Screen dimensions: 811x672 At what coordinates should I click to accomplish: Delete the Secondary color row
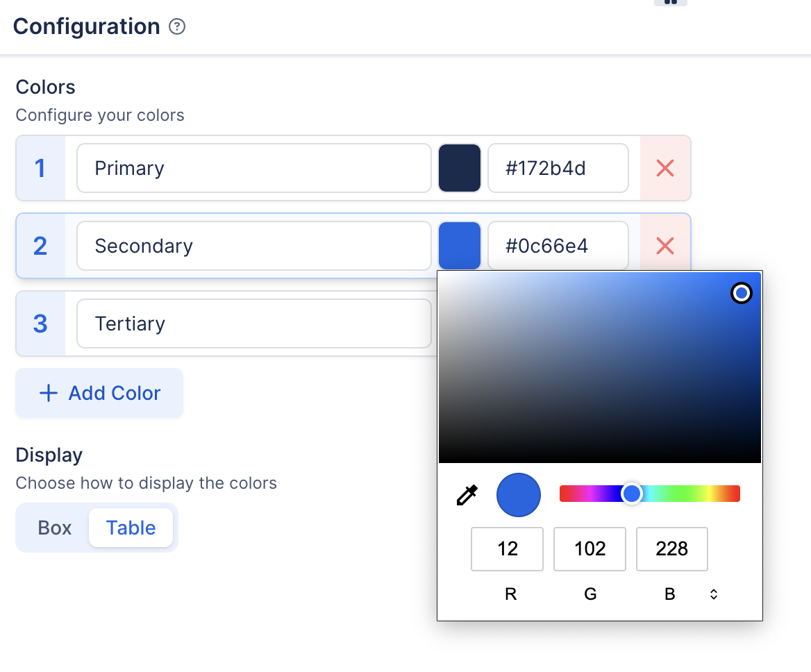pyautogui.click(x=664, y=246)
